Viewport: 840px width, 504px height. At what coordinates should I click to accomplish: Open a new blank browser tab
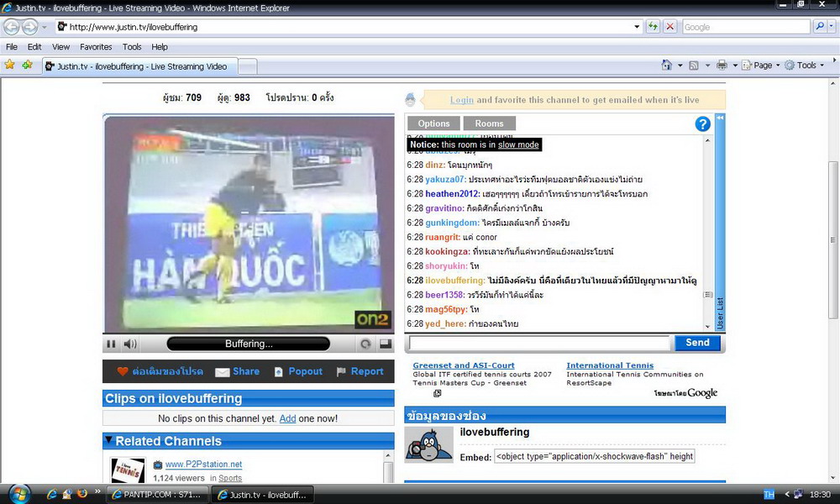point(247,66)
